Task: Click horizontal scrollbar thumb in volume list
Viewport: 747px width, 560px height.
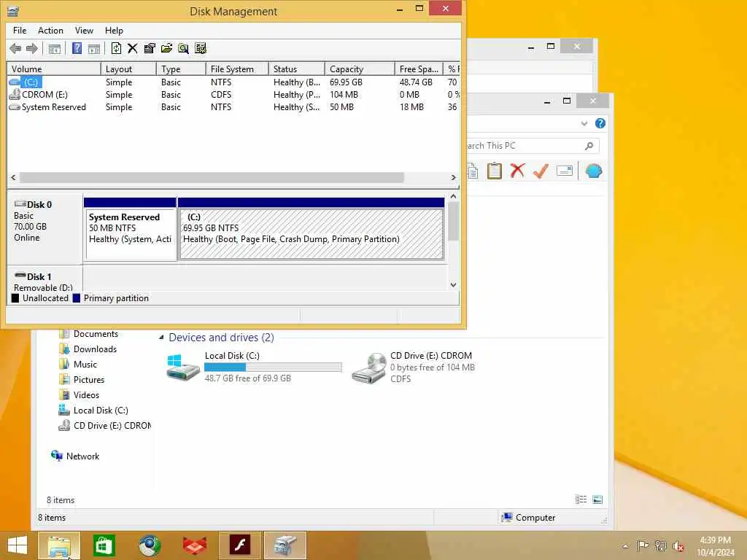Action: click(212, 177)
